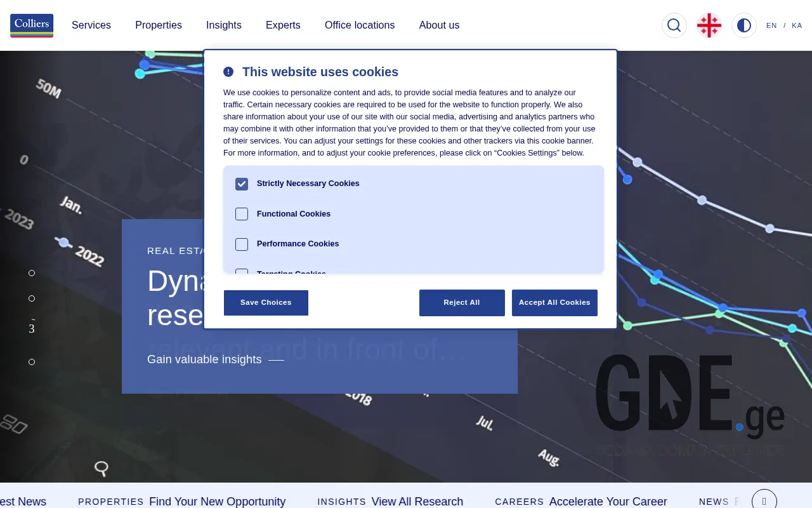
Task: Click the Save Choices button
Action: [266, 303]
